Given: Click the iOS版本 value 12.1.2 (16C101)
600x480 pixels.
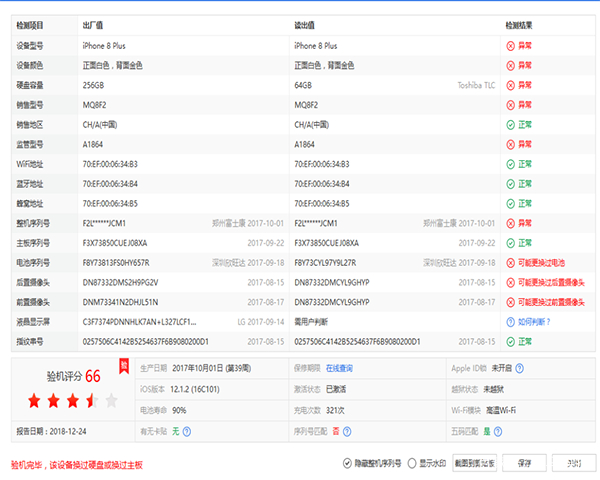Looking at the screenshot, I should (195, 389).
